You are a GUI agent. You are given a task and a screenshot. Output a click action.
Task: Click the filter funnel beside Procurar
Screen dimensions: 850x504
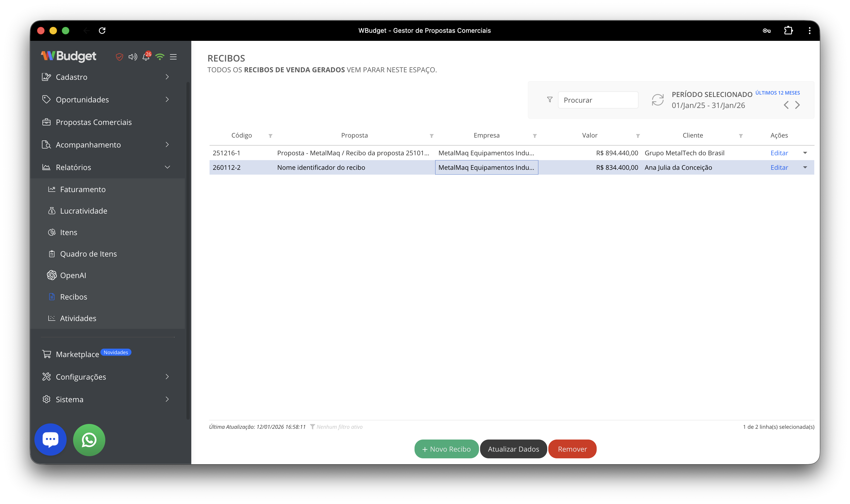point(549,99)
